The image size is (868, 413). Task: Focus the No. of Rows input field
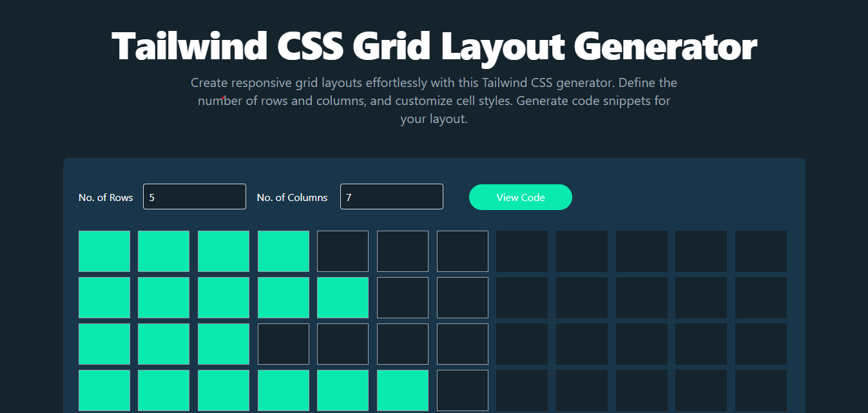pos(195,197)
